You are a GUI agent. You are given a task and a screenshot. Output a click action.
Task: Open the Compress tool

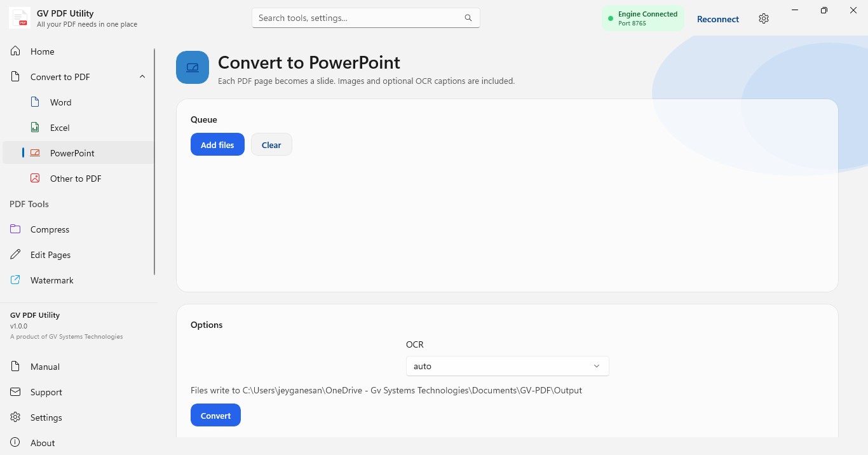[x=78, y=229]
